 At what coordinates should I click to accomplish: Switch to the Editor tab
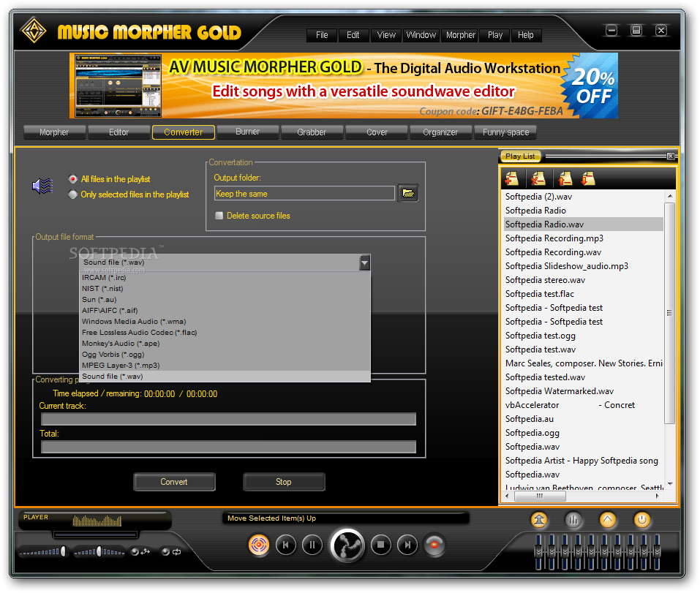118,132
